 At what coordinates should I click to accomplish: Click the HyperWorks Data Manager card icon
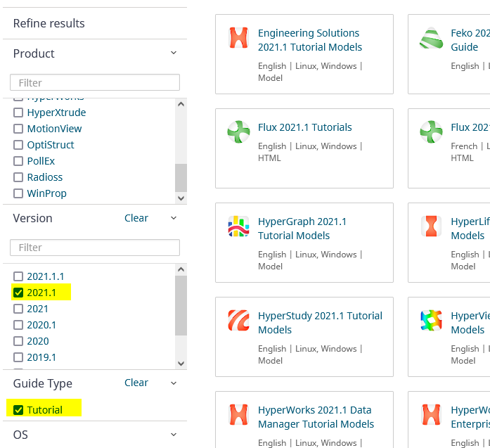(x=238, y=414)
